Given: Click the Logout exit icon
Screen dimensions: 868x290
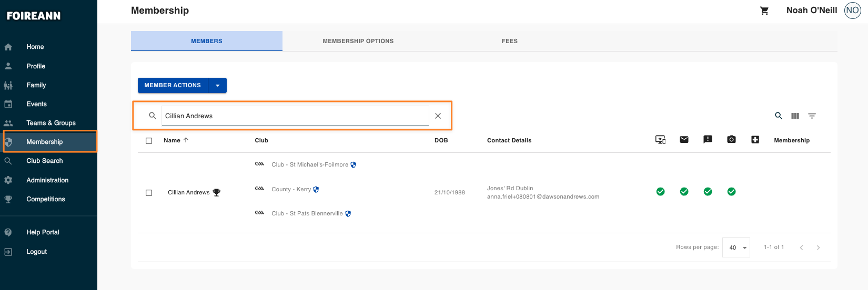Looking at the screenshot, I should (8, 252).
